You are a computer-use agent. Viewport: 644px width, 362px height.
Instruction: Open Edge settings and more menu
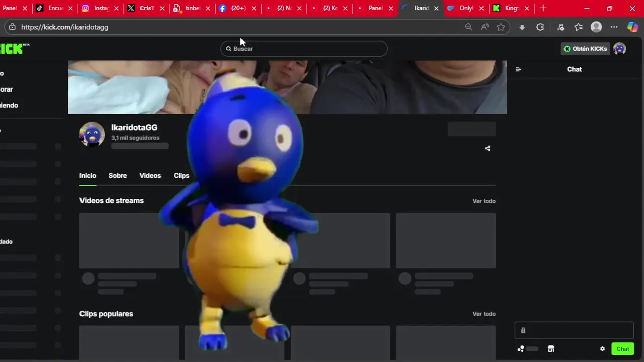coord(614,27)
